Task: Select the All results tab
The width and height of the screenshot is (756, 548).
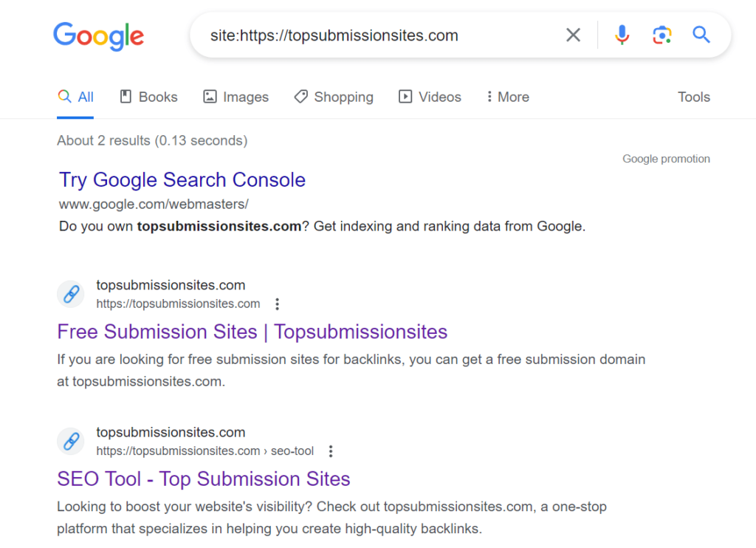Action: point(76,97)
